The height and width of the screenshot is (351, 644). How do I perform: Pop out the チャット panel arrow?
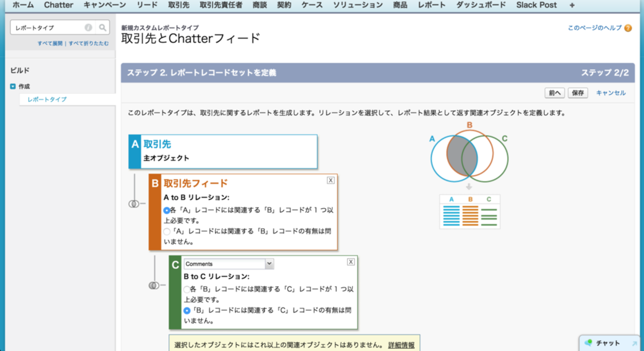click(635, 343)
